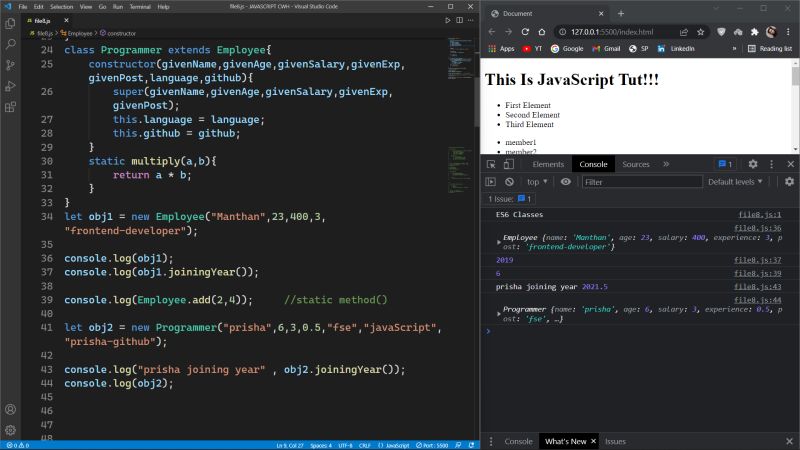800x450 pixels.
Task: Open the File menu
Action: [x=22, y=7]
